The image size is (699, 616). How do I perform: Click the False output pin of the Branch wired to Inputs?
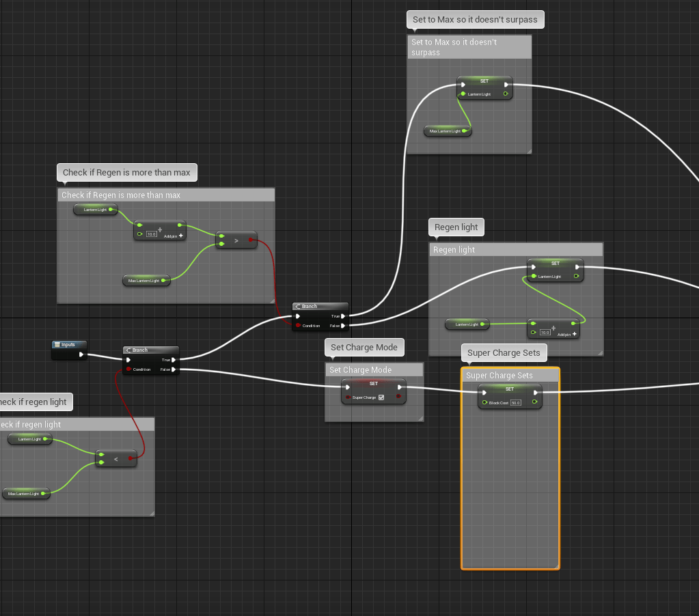[174, 369]
